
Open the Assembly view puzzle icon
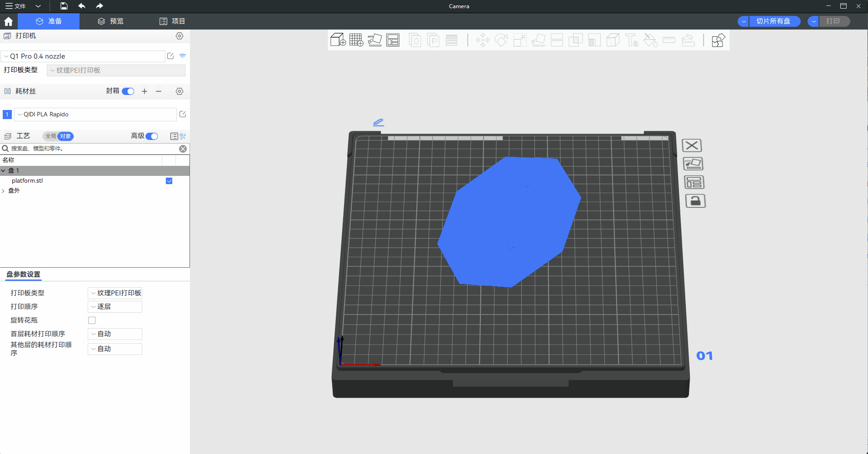(718, 40)
